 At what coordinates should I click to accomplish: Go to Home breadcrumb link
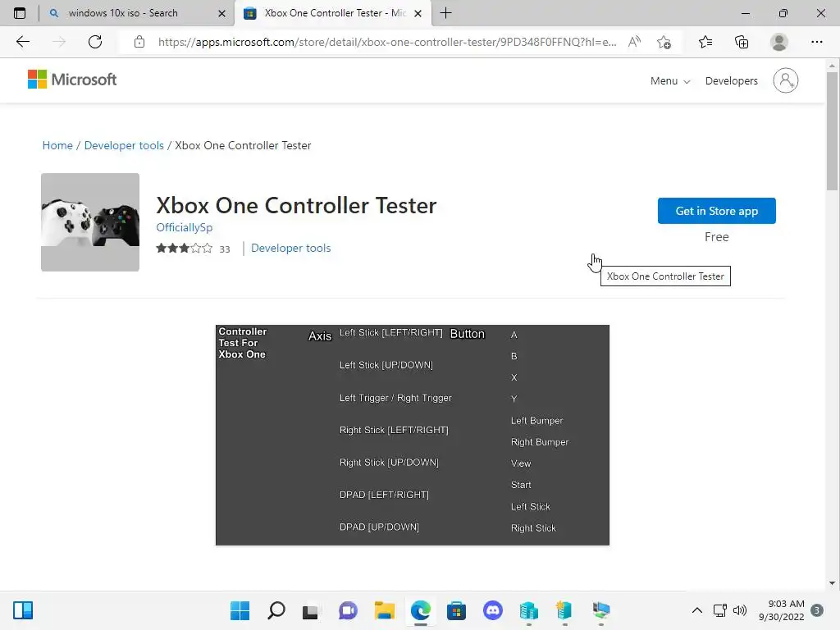click(x=57, y=146)
